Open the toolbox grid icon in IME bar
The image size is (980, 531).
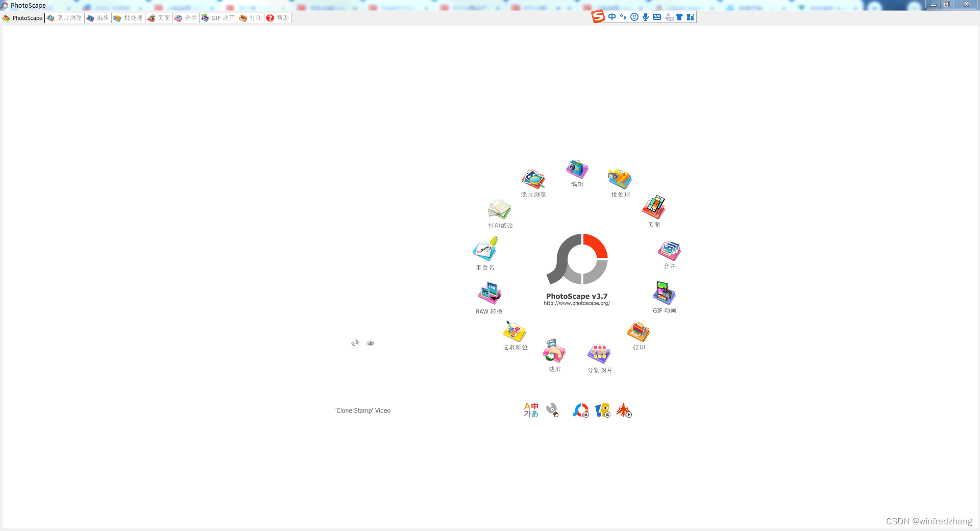(691, 17)
